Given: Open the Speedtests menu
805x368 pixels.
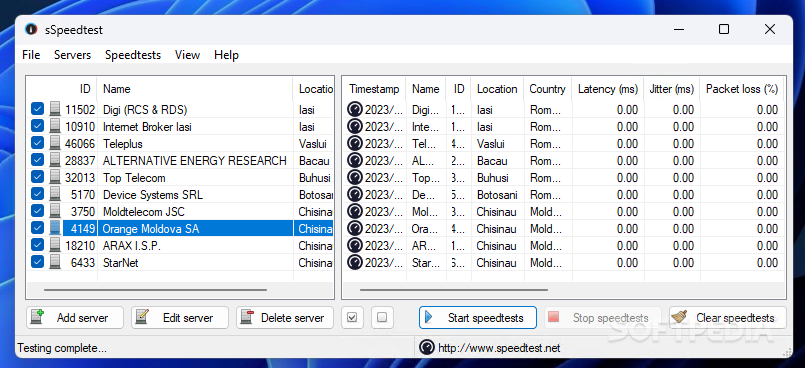Looking at the screenshot, I should [133, 55].
